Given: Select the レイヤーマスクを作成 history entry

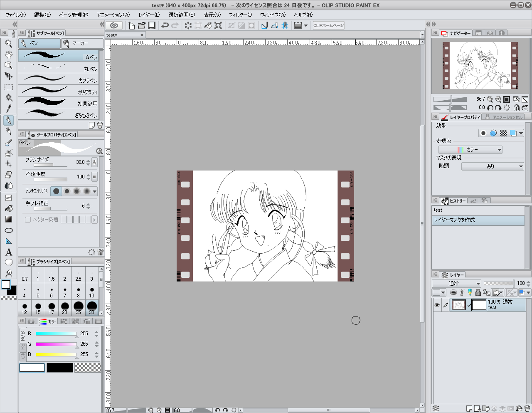Looking at the screenshot, I should (x=478, y=220).
